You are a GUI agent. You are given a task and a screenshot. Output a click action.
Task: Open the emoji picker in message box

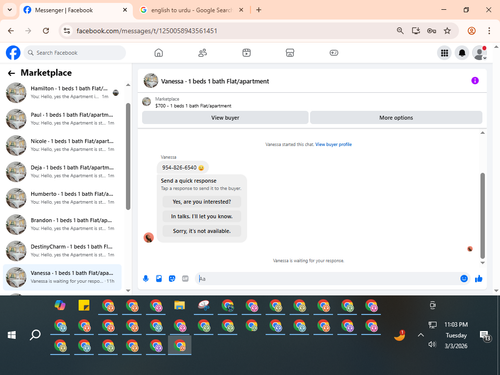pos(464,279)
